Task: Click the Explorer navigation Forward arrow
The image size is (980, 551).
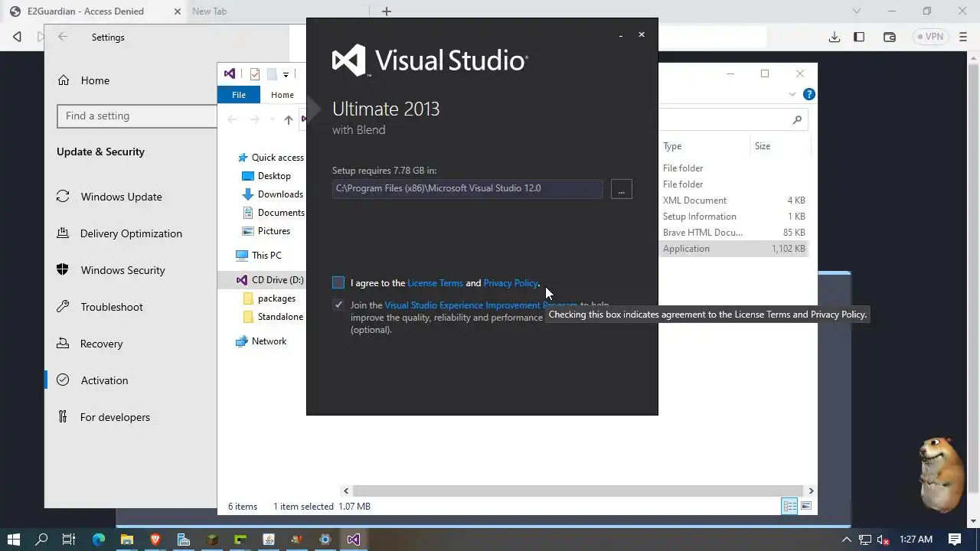Action: click(x=255, y=119)
